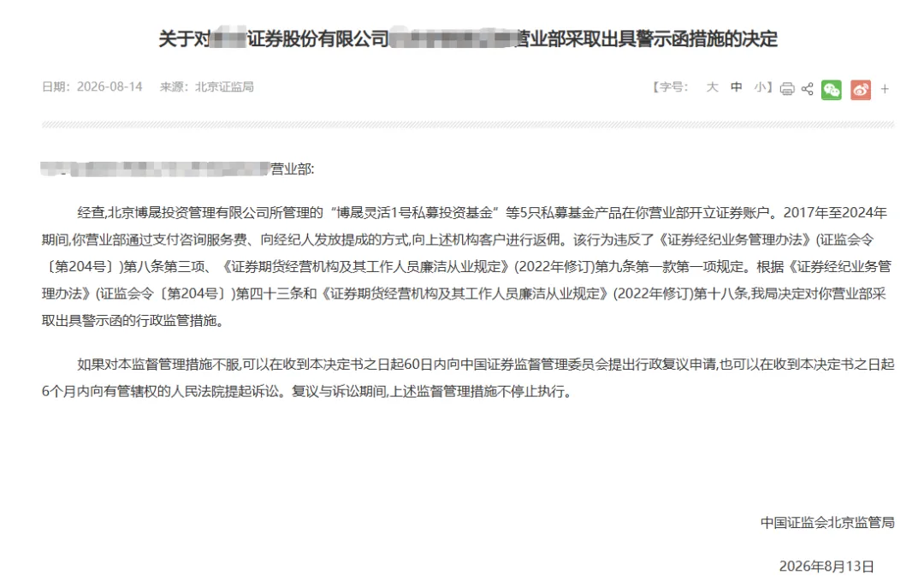The height and width of the screenshot is (587, 924).
Task: Click the share icon beside the printer
Action: [808, 89]
